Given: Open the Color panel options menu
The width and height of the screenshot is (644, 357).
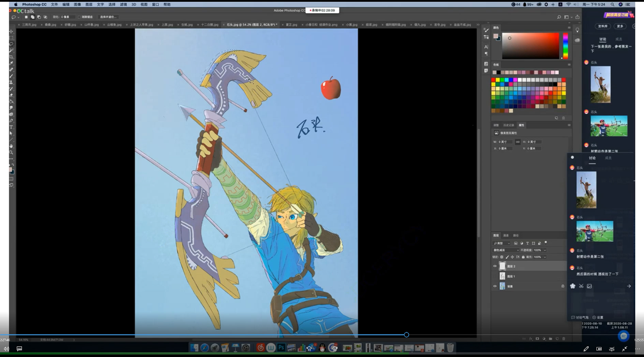Looking at the screenshot, I should (x=569, y=27).
